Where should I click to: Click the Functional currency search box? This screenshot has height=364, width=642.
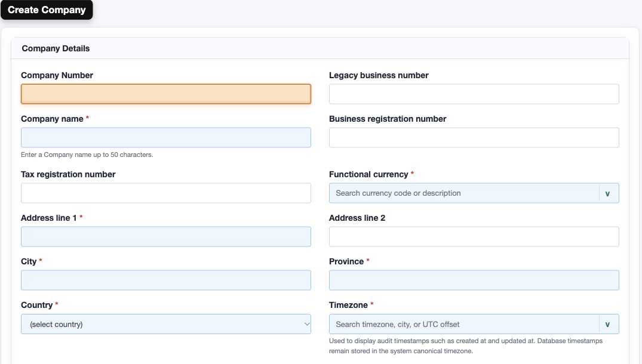464,193
